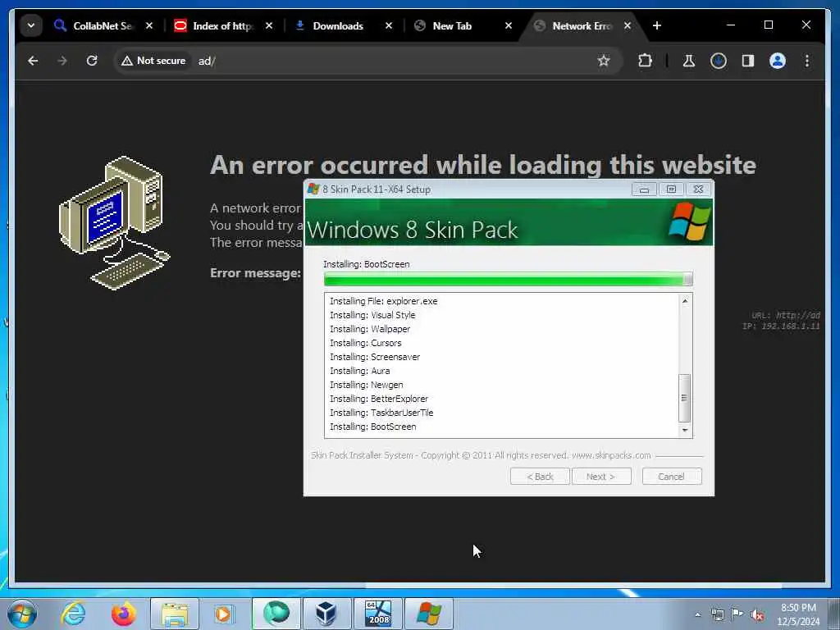The height and width of the screenshot is (630, 840).
Task: Open the clock showing 8:50 PM
Action: pos(798,614)
